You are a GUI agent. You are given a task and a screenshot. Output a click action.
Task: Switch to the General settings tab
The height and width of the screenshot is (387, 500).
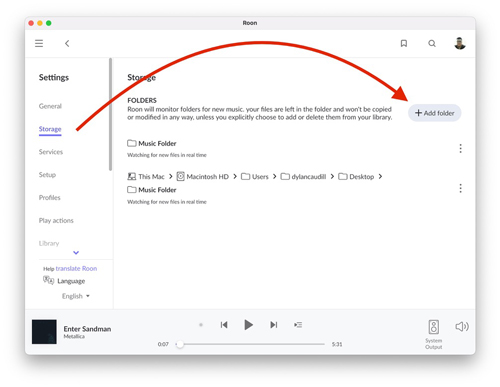click(50, 106)
